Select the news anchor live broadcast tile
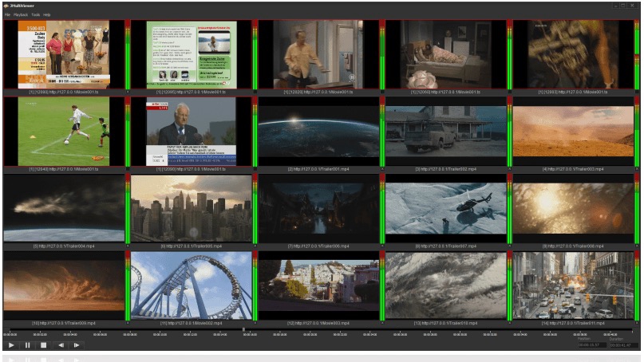 pyautogui.click(x=192, y=131)
